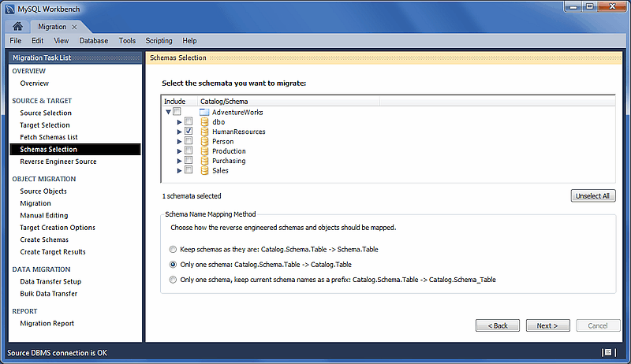Image resolution: width=631 pixels, height=364 pixels.
Task: Select 'Only one schema' Catalog.Table radio option
Action: tap(173, 265)
